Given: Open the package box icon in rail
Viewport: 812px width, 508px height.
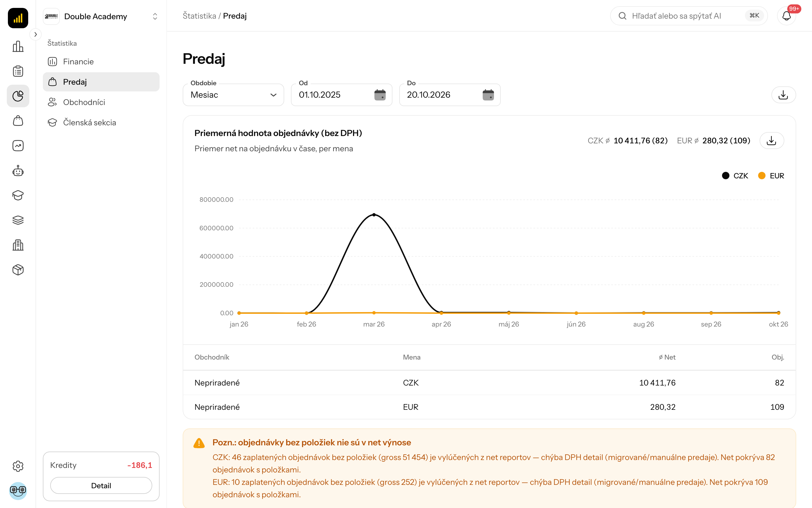Looking at the screenshot, I should pos(18,270).
